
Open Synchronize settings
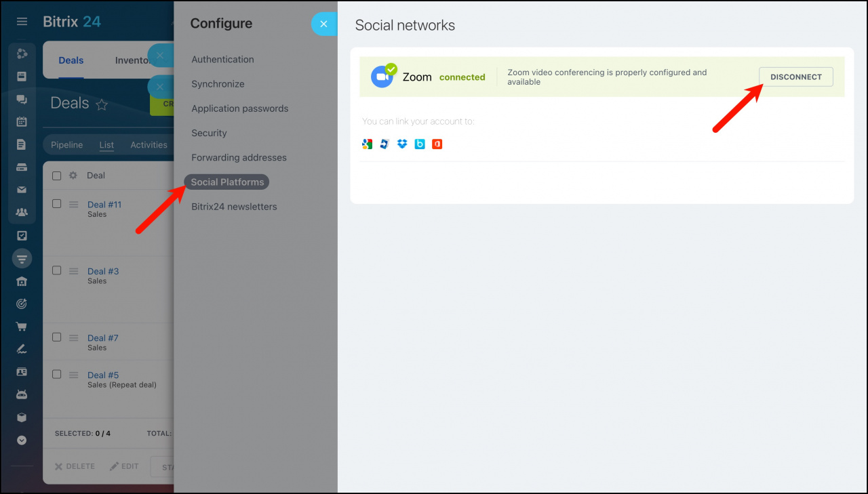click(x=218, y=84)
